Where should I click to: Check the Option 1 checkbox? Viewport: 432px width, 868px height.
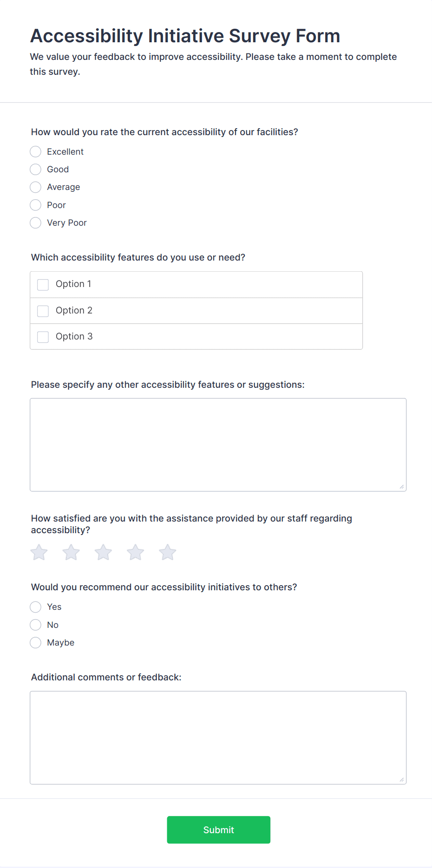coord(43,285)
